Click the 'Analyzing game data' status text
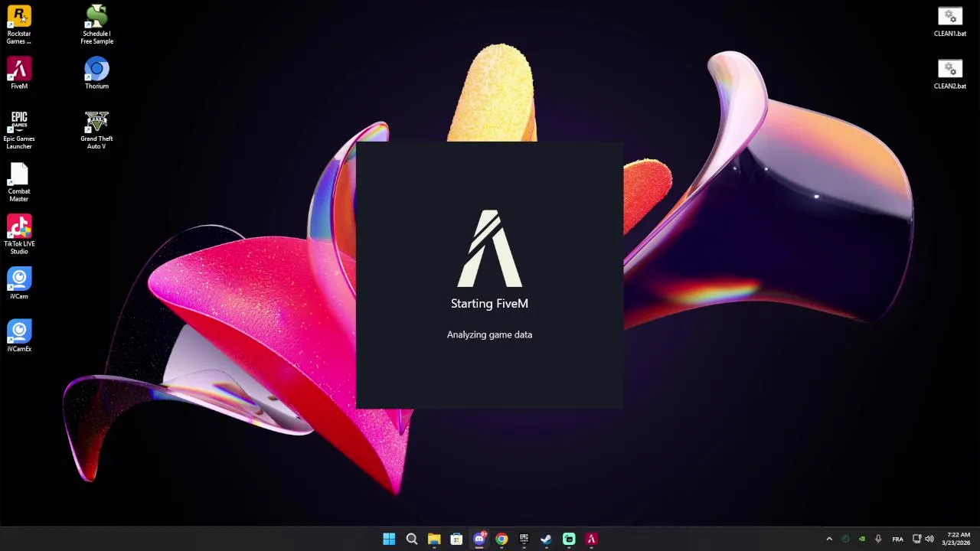 pos(489,334)
